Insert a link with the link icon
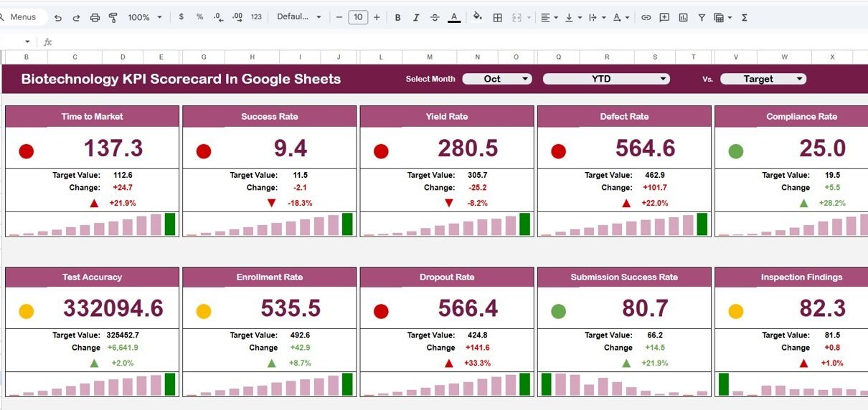The image size is (868, 410). [x=646, y=17]
